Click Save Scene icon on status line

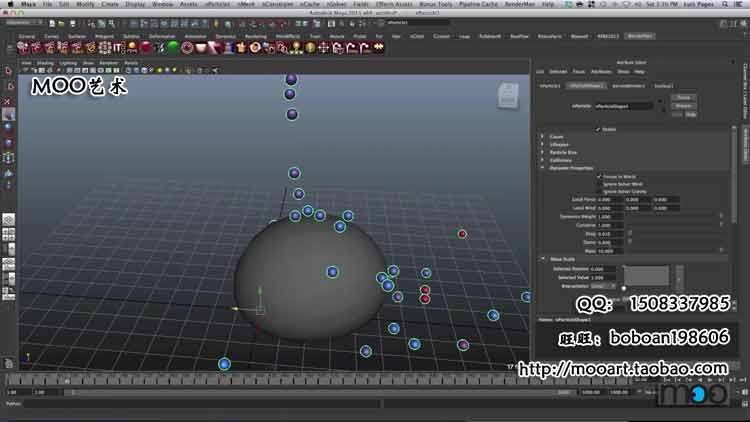(72, 23)
